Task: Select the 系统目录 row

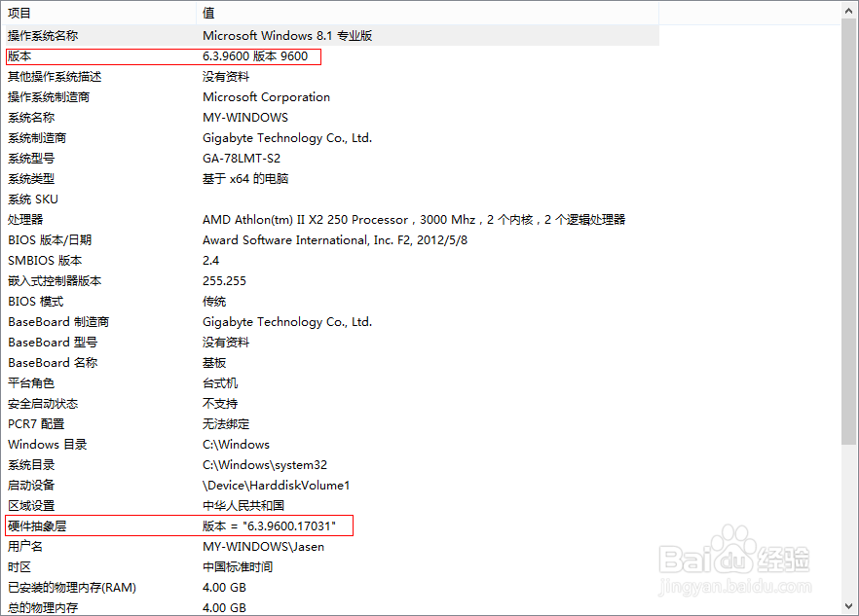Action: (330, 465)
